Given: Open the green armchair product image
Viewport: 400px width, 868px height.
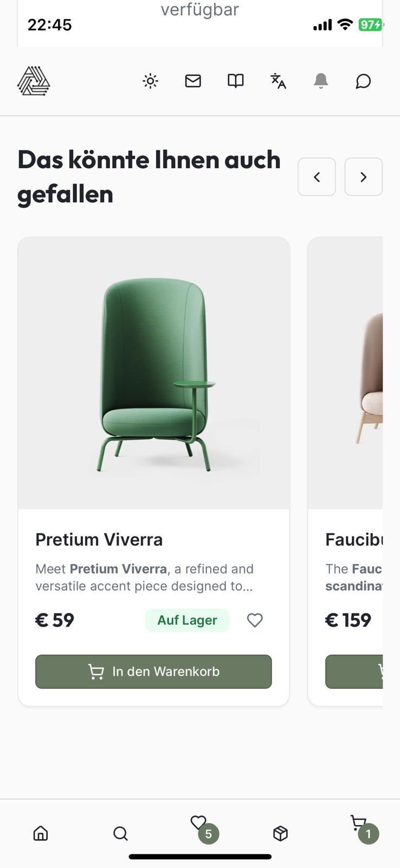Looking at the screenshot, I should pos(154,373).
